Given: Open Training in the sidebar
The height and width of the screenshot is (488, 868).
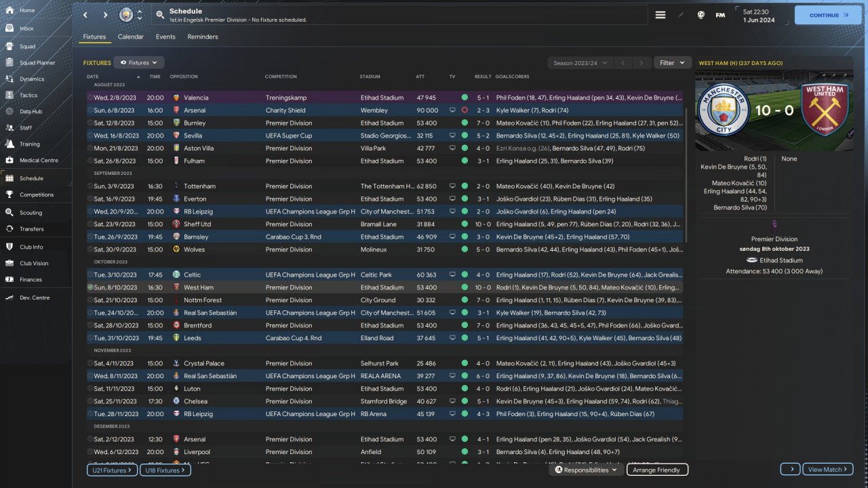Looking at the screenshot, I should click(29, 144).
